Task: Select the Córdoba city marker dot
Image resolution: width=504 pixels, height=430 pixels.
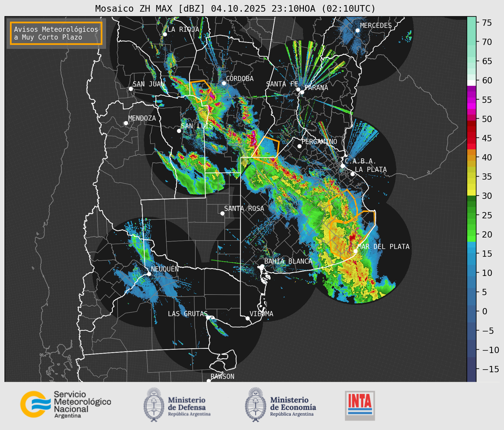Action: [x=224, y=83]
